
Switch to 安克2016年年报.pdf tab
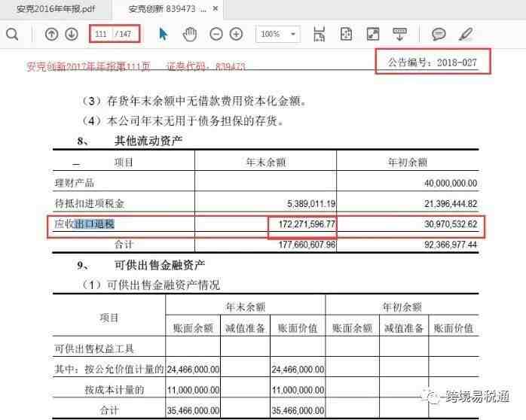point(51,9)
